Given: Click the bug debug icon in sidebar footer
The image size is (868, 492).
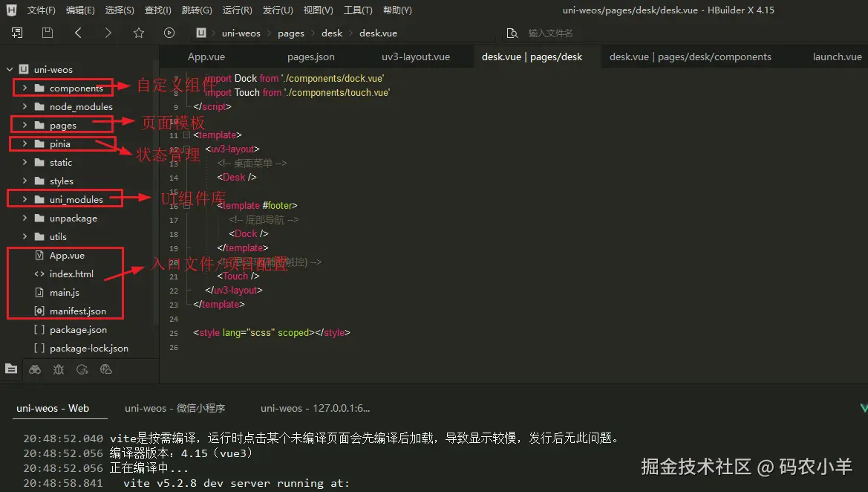Looking at the screenshot, I should [x=59, y=369].
